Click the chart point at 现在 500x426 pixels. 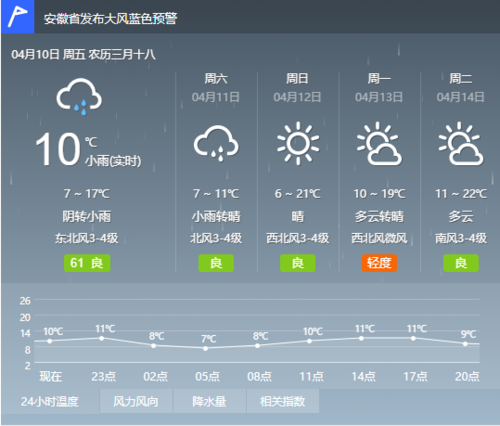[50, 341]
